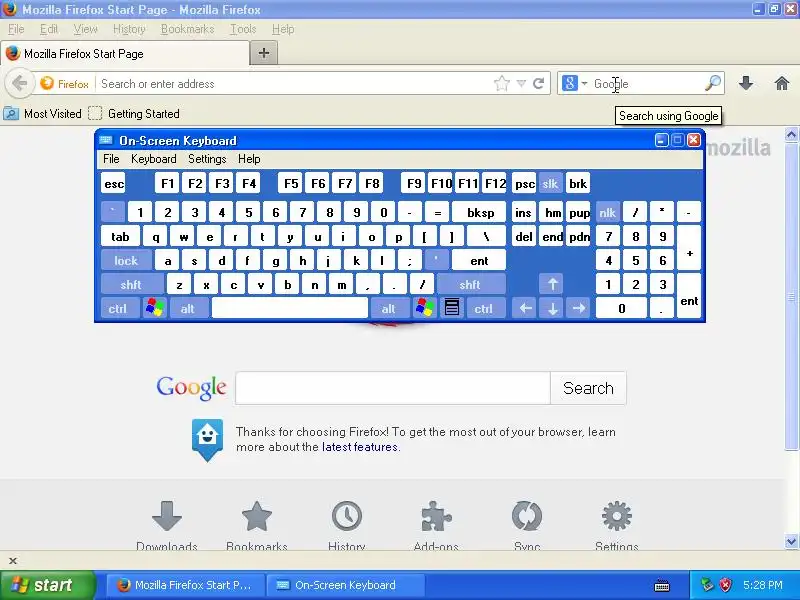Click the left Windows logo key
This screenshot has width=800, height=600.
point(155,308)
